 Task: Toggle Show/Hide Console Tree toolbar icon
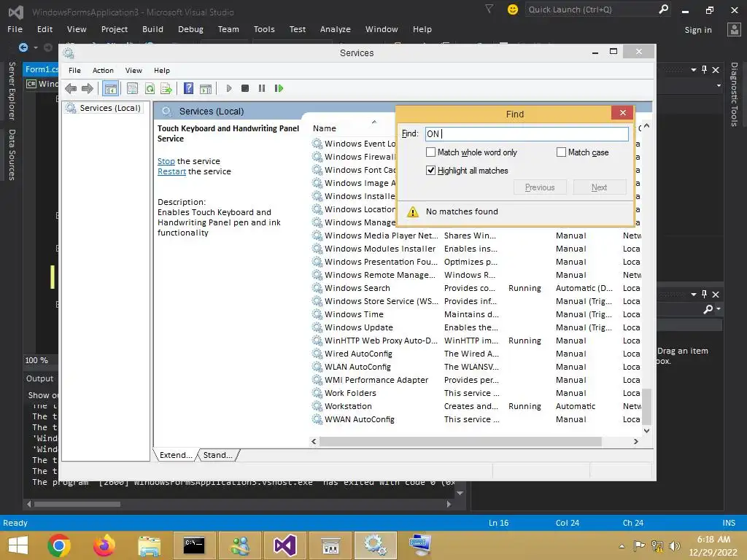111,88
